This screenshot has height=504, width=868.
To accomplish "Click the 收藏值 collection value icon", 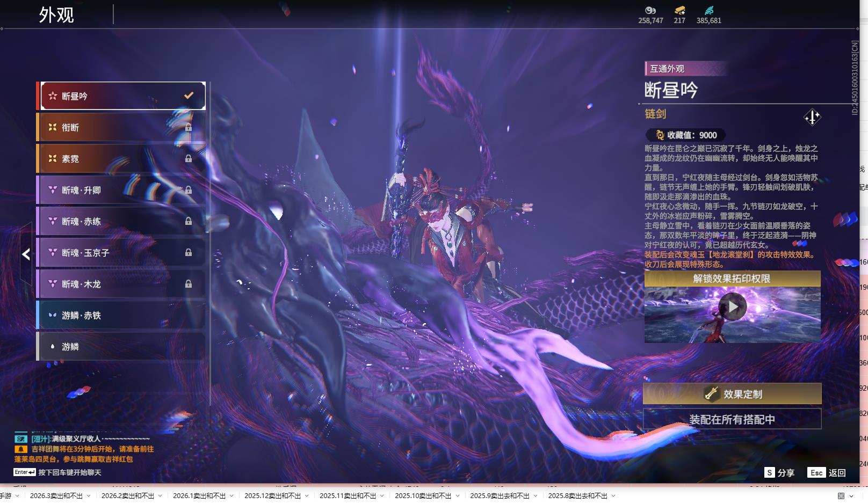I will [x=660, y=135].
